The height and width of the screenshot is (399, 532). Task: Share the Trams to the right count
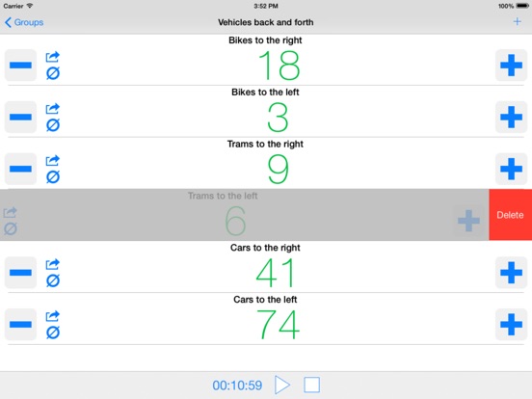53,161
